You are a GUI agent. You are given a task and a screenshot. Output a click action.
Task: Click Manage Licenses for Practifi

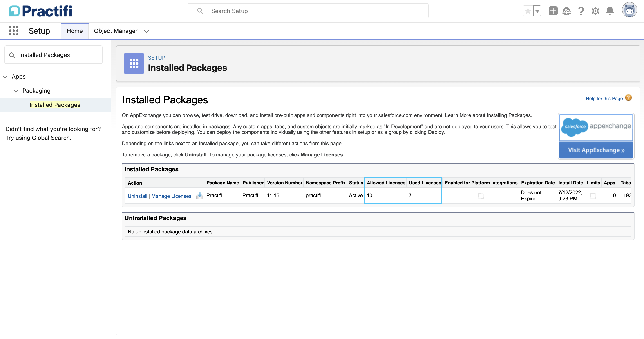pyautogui.click(x=171, y=196)
